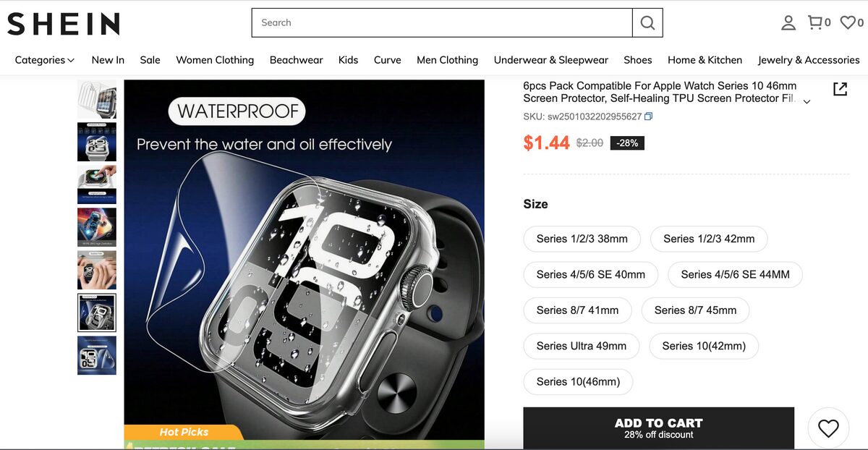Go to the Sale section
The height and width of the screenshot is (450, 868).
point(150,60)
